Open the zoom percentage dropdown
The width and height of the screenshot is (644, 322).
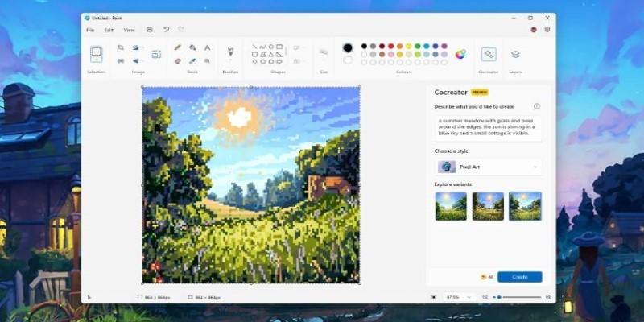click(x=470, y=297)
